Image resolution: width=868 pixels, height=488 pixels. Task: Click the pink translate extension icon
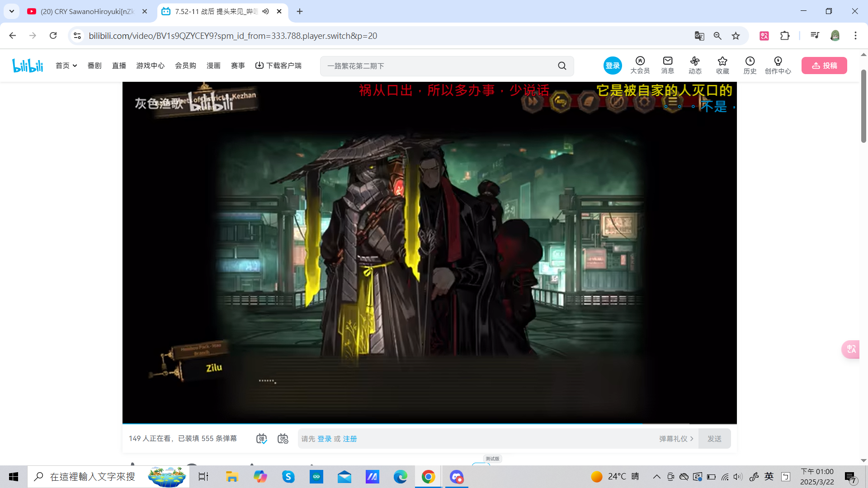764,36
